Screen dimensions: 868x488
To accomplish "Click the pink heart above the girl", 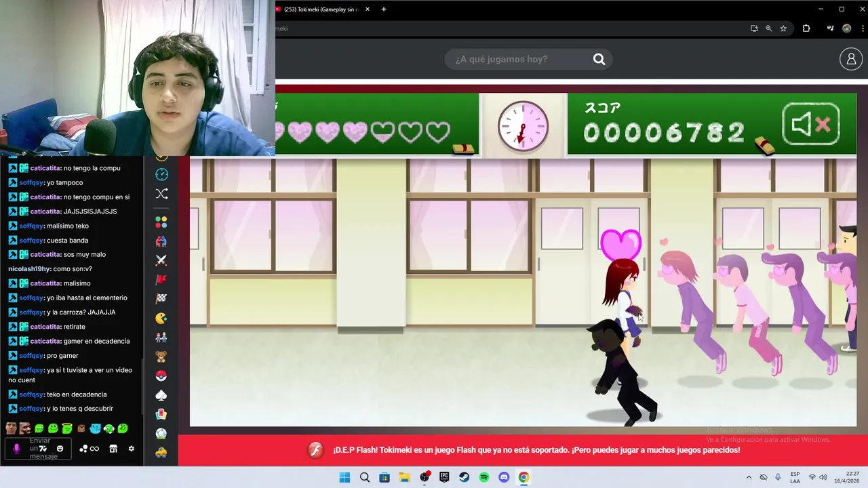I will point(620,244).
